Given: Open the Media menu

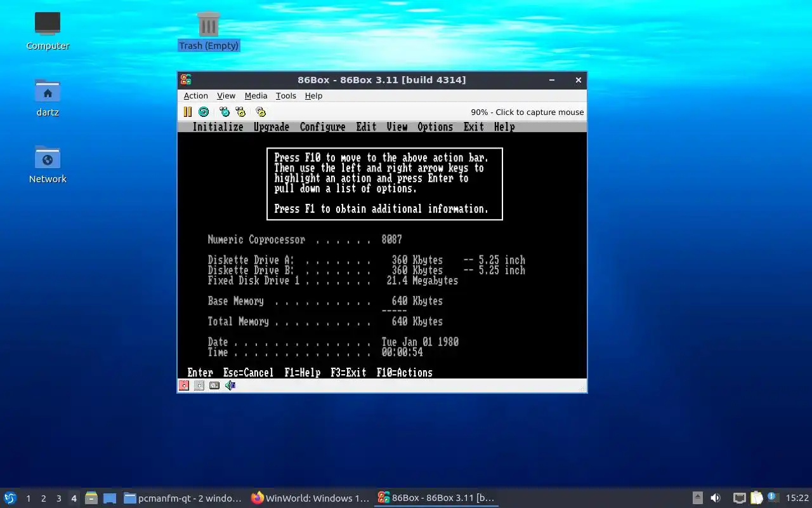Looking at the screenshot, I should [256, 96].
